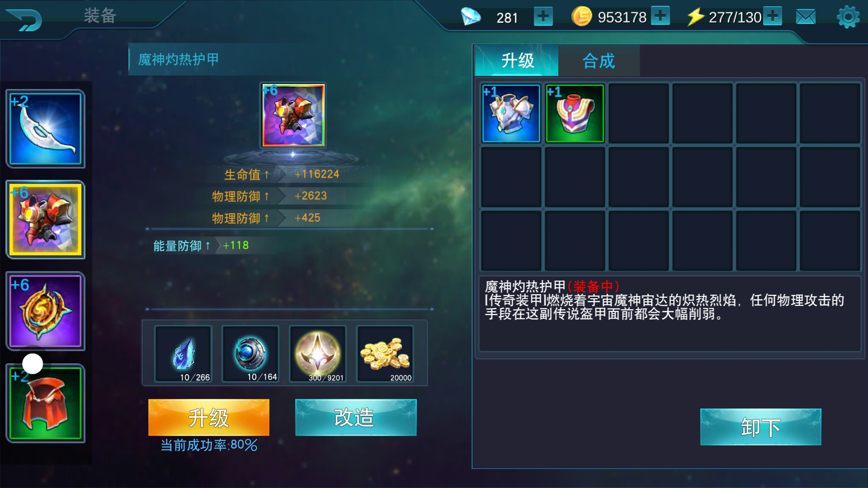Open the mail envelope icon
The image size is (868, 488).
point(806,17)
